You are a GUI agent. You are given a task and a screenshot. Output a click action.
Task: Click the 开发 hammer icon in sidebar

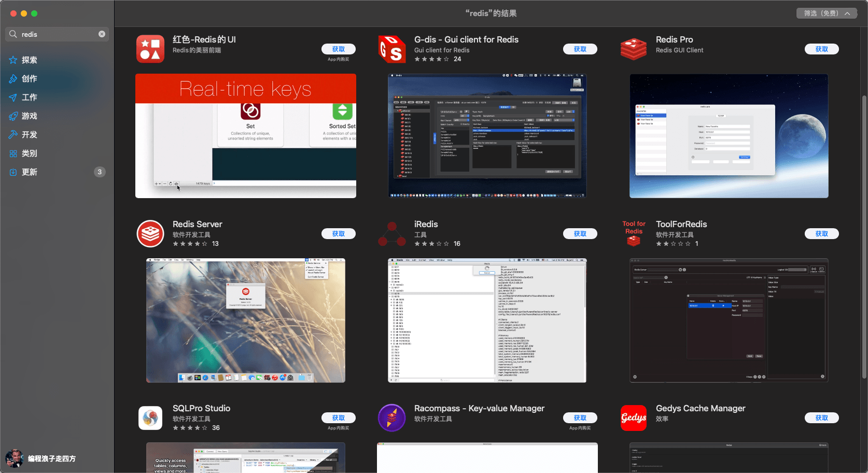(x=13, y=135)
